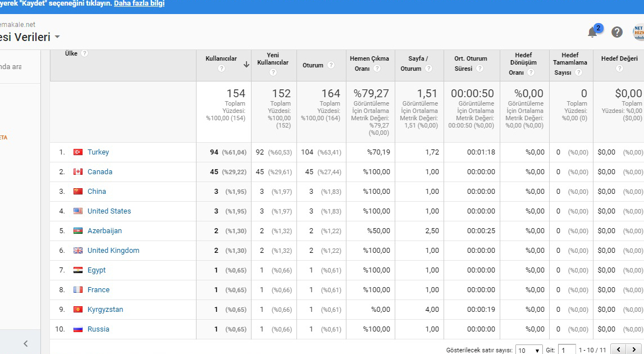This screenshot has width=644, height=354.
Task: Sort by the Oturum column header
Action: click(313, 65)
